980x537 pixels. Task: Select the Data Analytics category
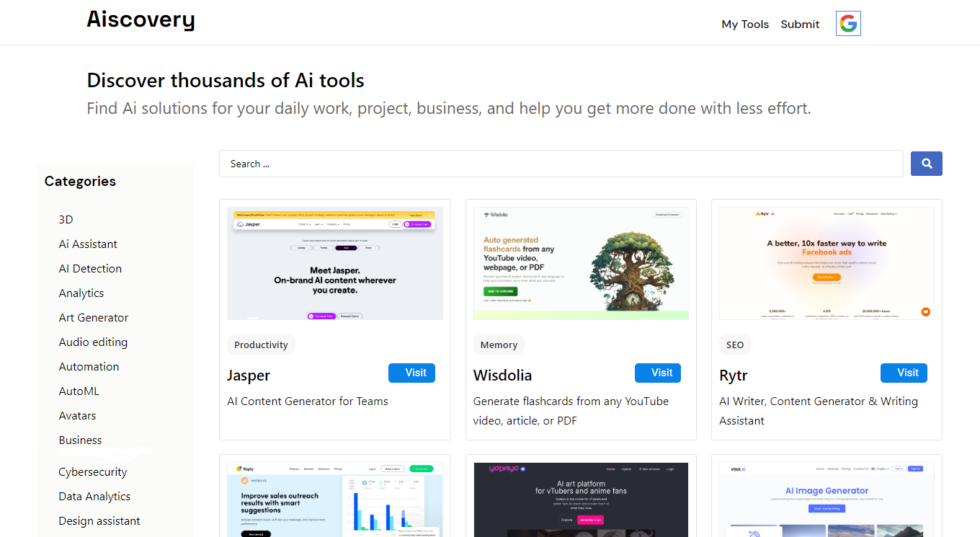tap(94, 497)
